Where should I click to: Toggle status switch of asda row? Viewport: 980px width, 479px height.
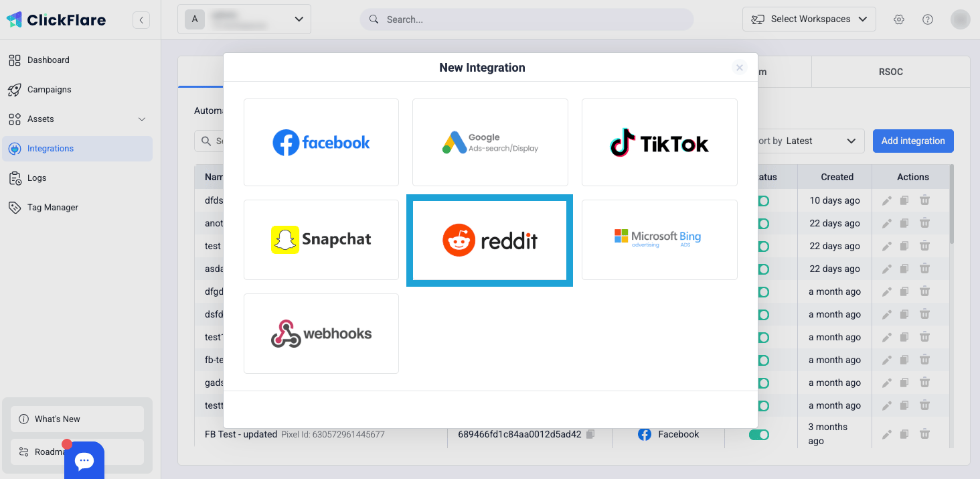763,269
